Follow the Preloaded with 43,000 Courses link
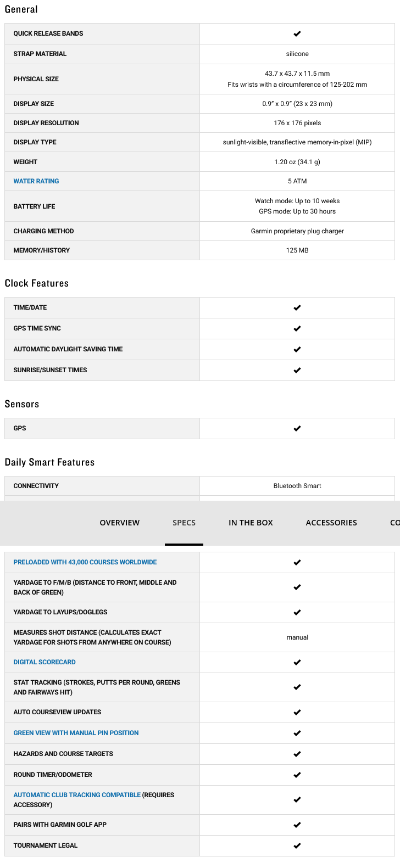This screenshot has height=868, width=400. click(x=85, y=562)
